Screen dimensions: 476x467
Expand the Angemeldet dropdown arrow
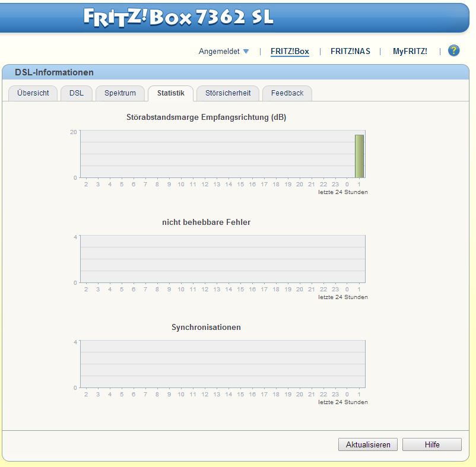246,51
